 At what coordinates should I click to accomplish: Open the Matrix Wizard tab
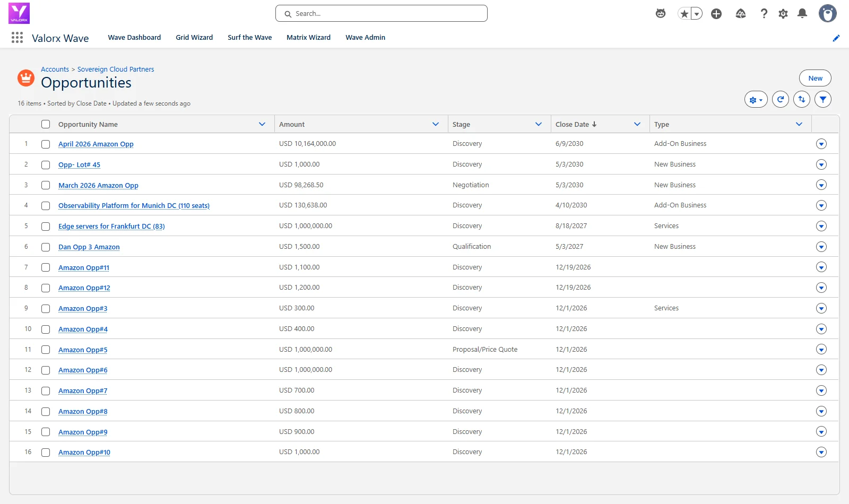point(309,38)
